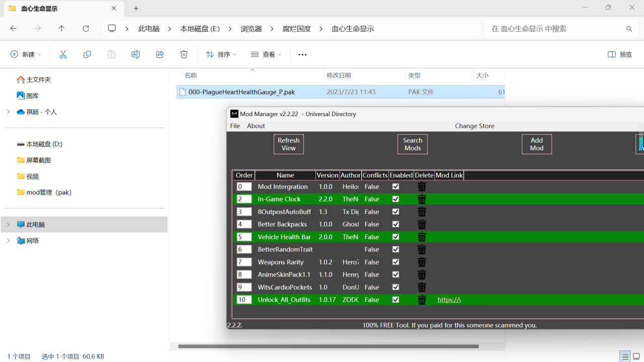Screen dimensions: 644x362
Task: Refresh the Explorer folder view
Action: pos(86,29)
